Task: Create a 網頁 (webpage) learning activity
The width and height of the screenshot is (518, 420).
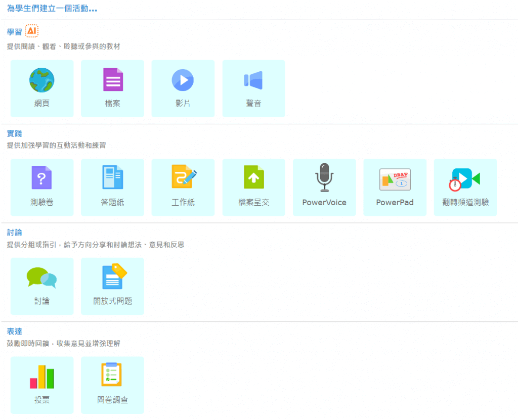Action: (x=42, y=88)
